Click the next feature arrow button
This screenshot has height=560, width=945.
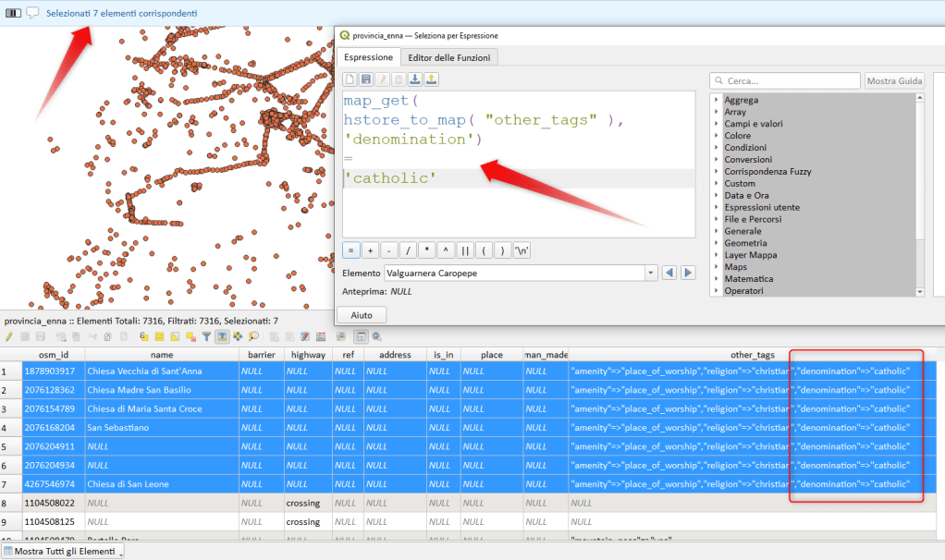click(690, 273)
